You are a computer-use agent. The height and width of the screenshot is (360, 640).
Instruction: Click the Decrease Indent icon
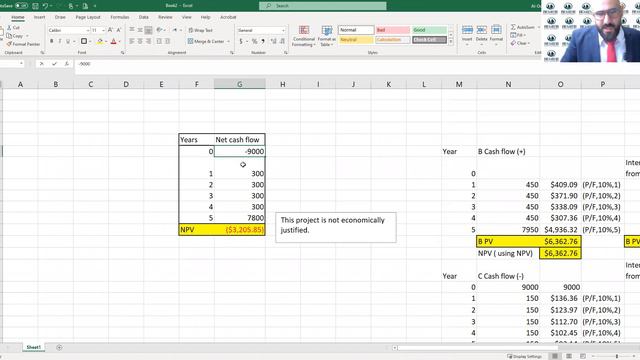(160, 41)
